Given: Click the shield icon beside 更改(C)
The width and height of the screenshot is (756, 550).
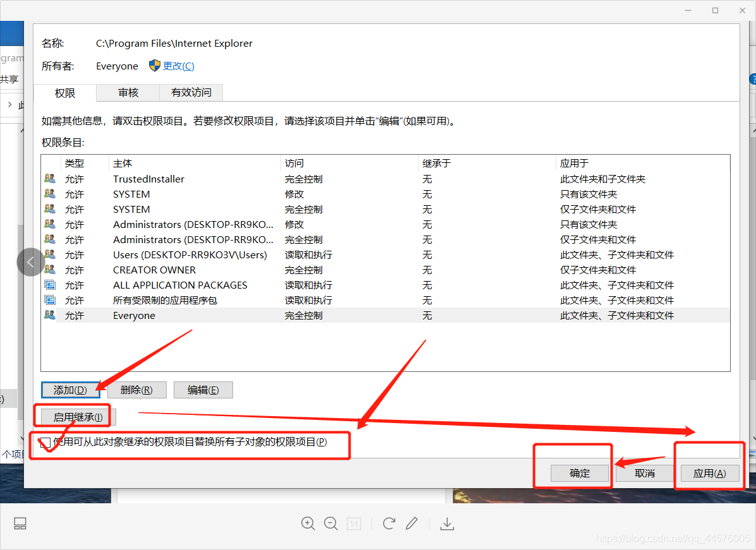Looking at the screenshot, I should (x=154, y=66).
